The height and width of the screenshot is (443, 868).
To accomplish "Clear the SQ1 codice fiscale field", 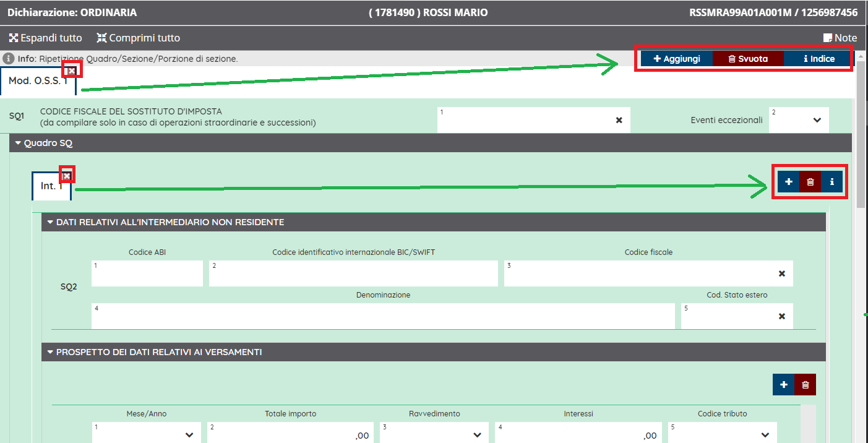I will 619,120.
